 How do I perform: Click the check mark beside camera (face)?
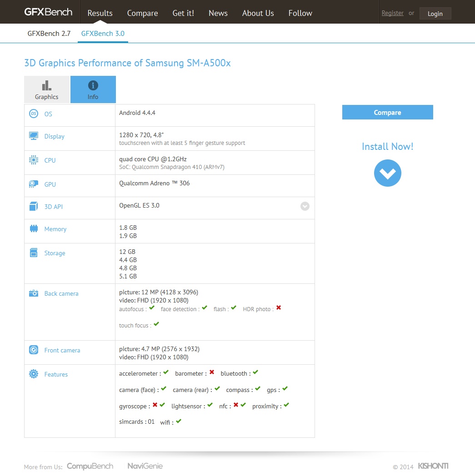point(164,389)
